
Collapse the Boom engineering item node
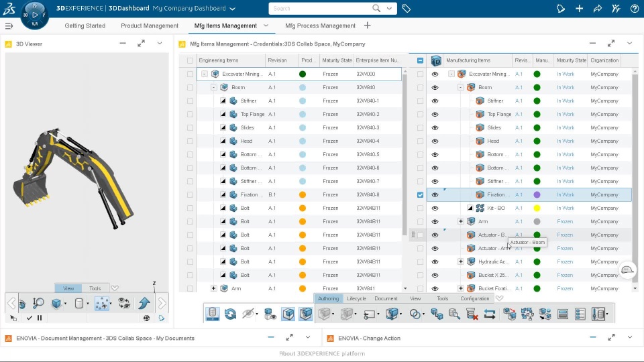[213, 87]
